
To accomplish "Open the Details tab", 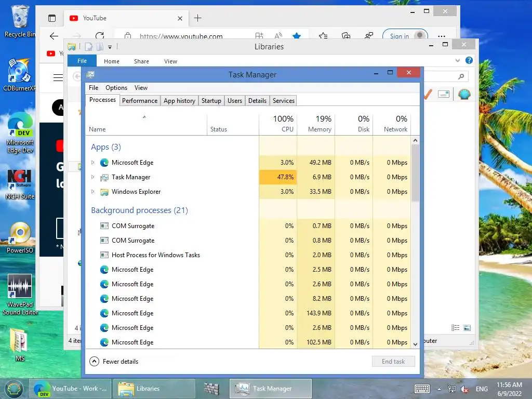I will coord(257,101).
